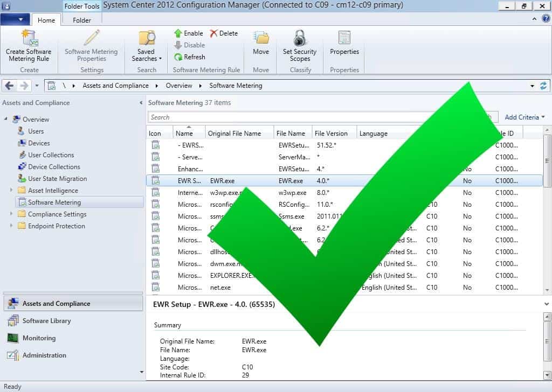Sort by the File Name column header

293,133
